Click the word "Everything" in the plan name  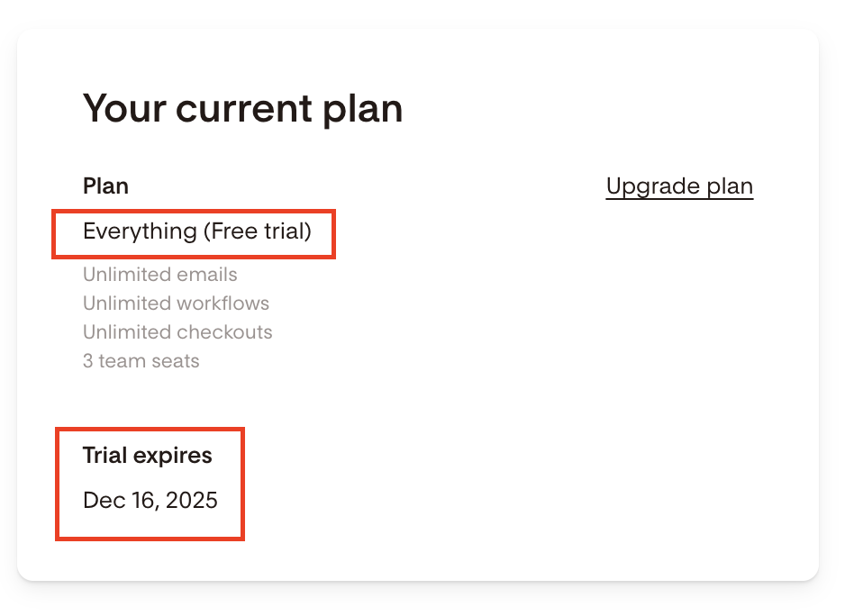[140, 231]
